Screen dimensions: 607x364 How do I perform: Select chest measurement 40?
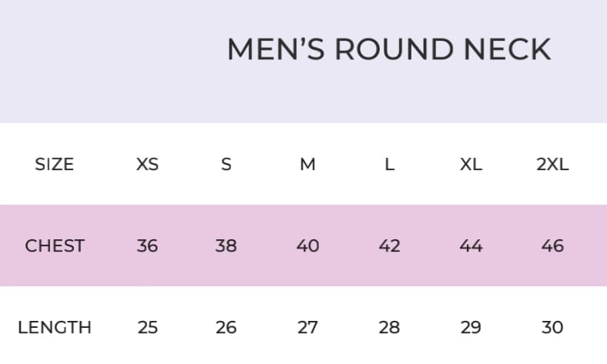click(x=307, y=245)
